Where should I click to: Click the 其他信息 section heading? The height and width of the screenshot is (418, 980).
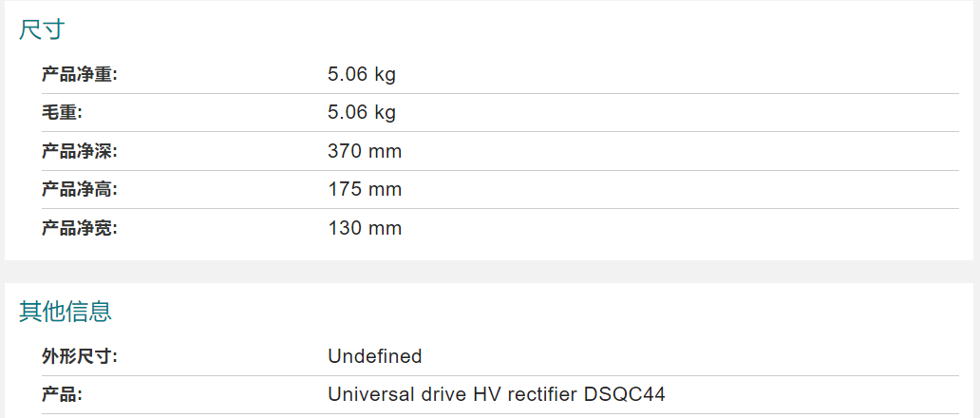[x=65, y=312]
